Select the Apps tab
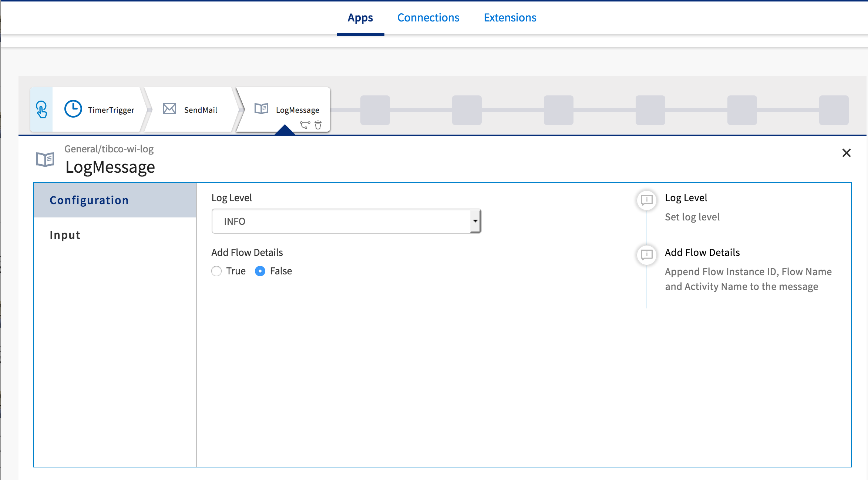This screenshot has width=868, height=480. pos(360,18)
